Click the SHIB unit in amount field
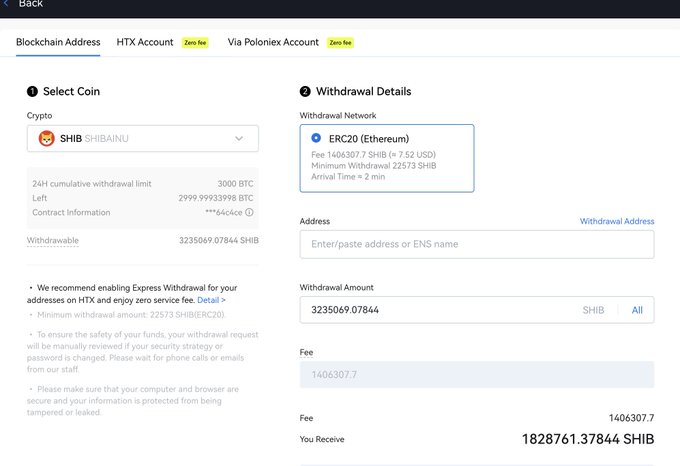The height and width of the screenshot is (466, 680). click(593, 310)
